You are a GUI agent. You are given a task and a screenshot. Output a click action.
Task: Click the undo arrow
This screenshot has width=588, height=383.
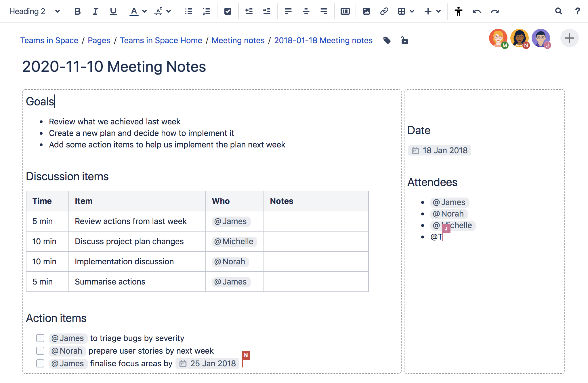pyautogui.click(x=477, y=11)
